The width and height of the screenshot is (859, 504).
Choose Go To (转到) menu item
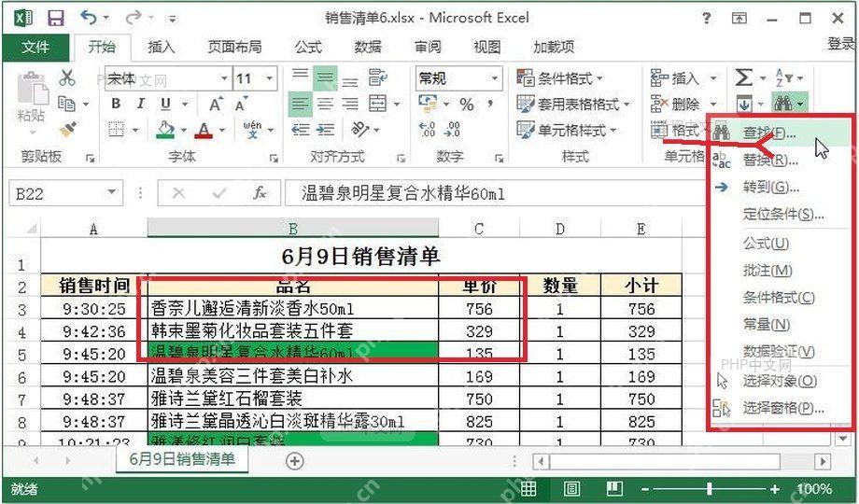click(781, 188)
